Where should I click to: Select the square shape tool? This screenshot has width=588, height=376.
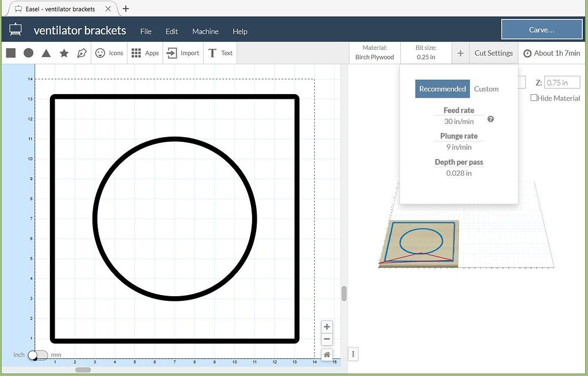click(x=10, y=52)
